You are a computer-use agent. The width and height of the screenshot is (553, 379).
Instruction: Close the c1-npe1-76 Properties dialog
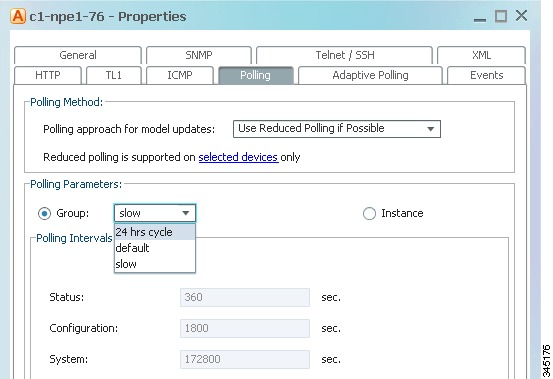tap(521, 16)
